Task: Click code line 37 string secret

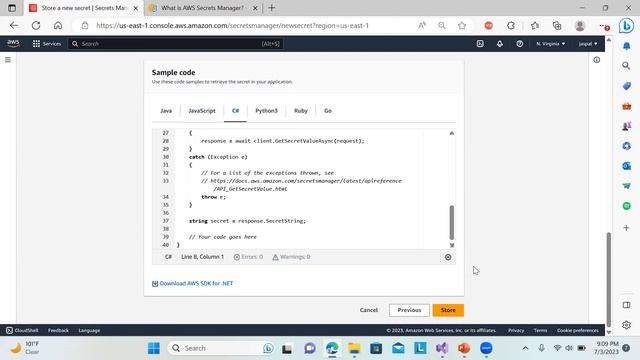Action: [x=247, y=221]
